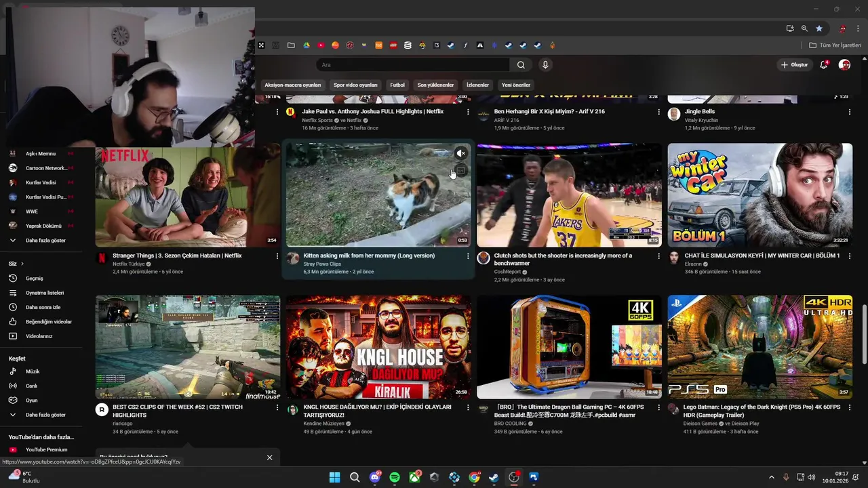This screenshot has width=868, height=488.
Task: Open Jake Paul vs. Anthony Joshua video title
Action: point(372,112)
